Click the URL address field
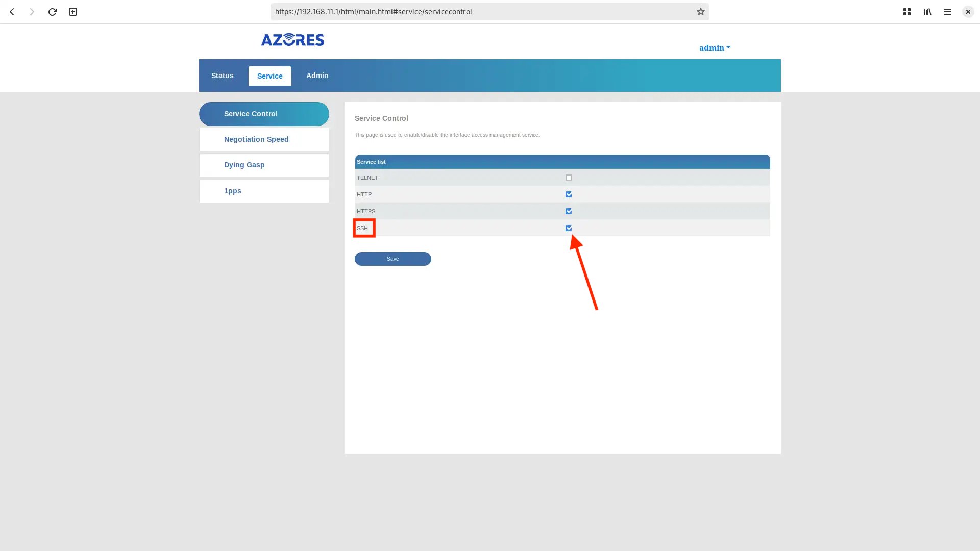 tap(480, 12)
